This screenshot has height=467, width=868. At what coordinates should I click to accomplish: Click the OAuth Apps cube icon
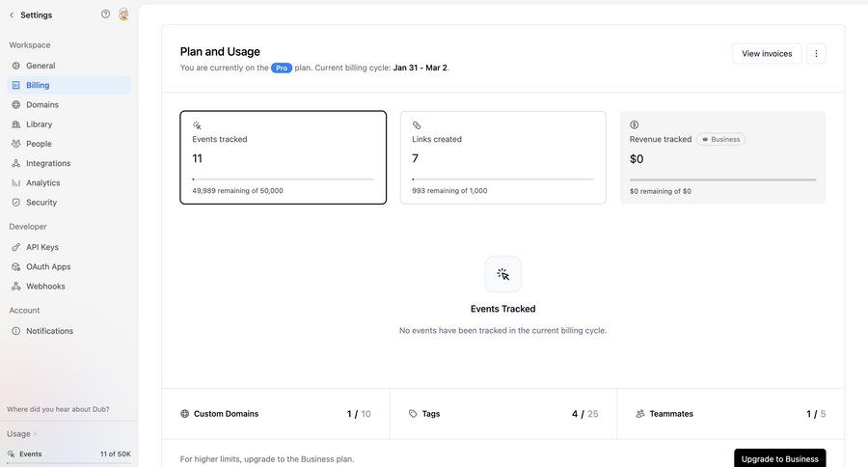[x=16, y=266]
